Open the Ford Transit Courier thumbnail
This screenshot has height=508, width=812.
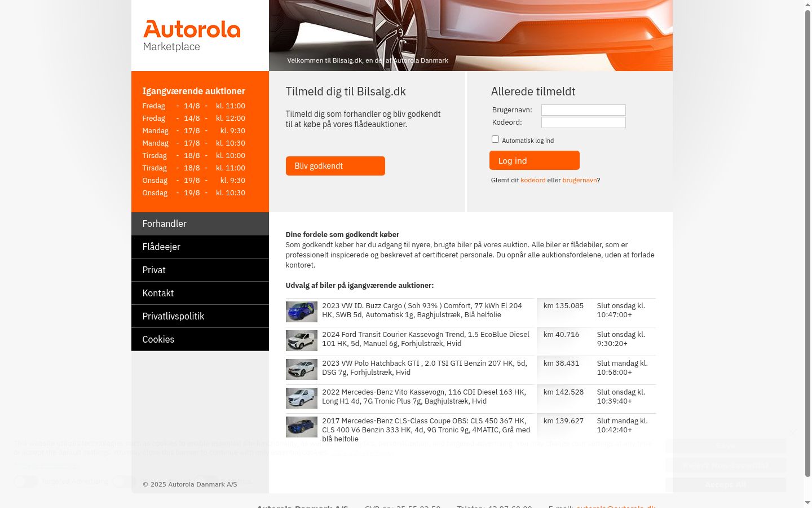click(x=302, y=341)
